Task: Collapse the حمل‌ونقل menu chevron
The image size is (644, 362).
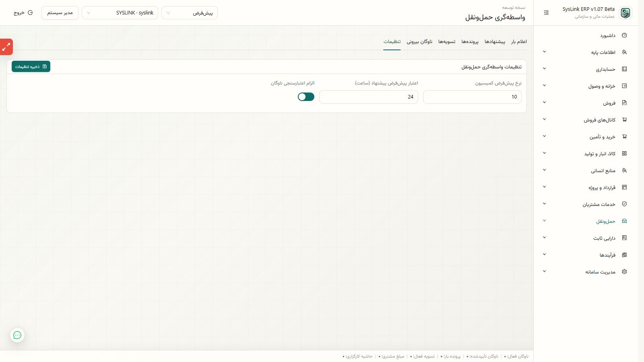Action: click(x=544, y=221)
